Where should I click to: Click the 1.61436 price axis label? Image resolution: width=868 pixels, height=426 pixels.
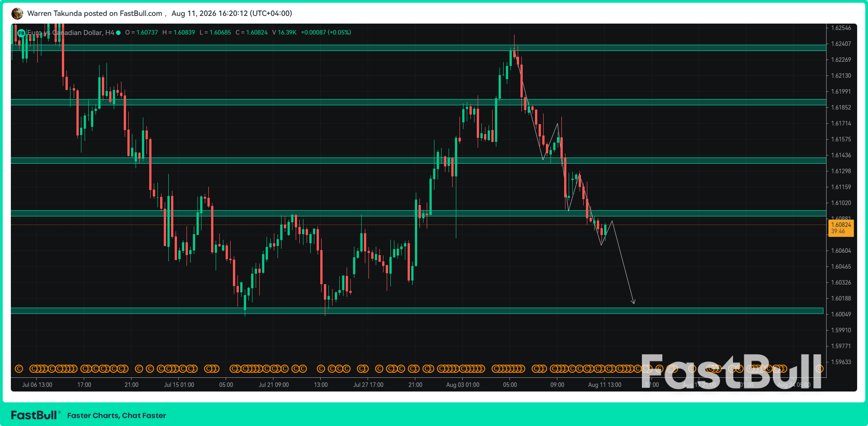point(841,155)
